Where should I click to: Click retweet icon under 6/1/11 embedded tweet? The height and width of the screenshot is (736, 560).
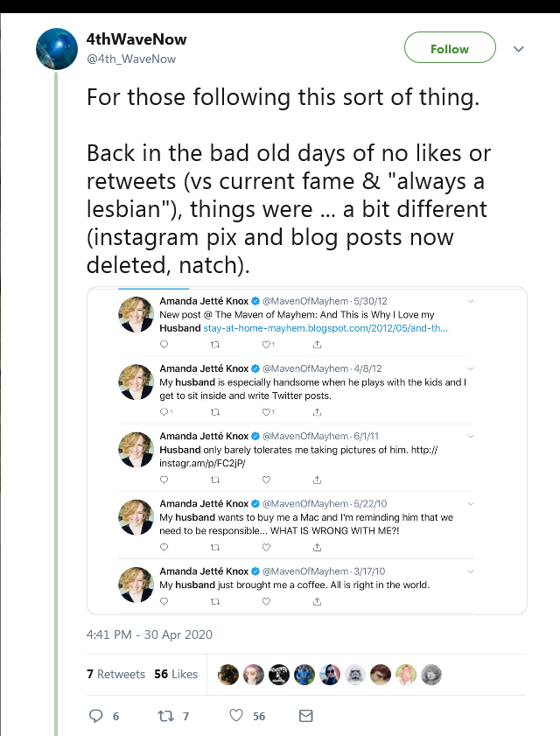(x=215, y=480)
